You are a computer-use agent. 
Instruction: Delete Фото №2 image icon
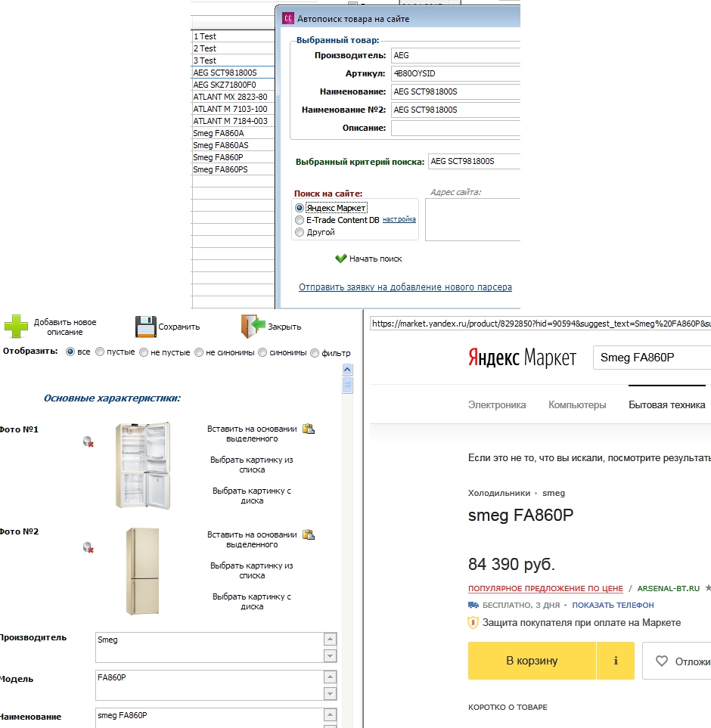click(x=88, y=547)
